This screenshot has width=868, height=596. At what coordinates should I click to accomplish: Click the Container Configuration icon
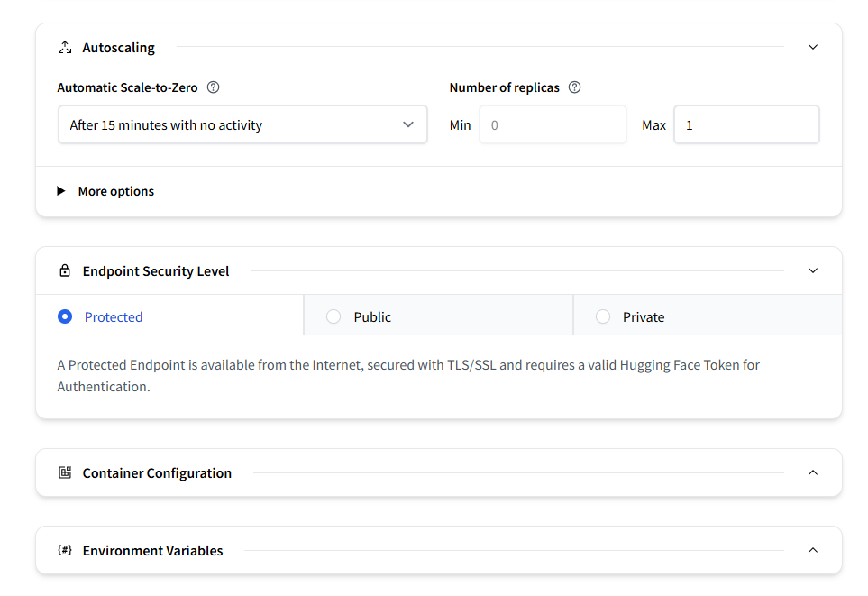click(x=65, y=472)
